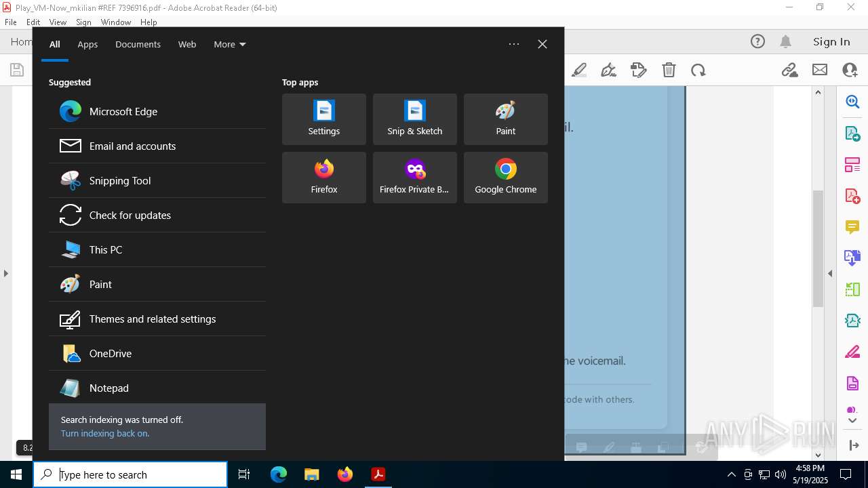Screen dimensions: 868x488
Task: Open Paint in the Suggested list
Action: tap(157, 284)
